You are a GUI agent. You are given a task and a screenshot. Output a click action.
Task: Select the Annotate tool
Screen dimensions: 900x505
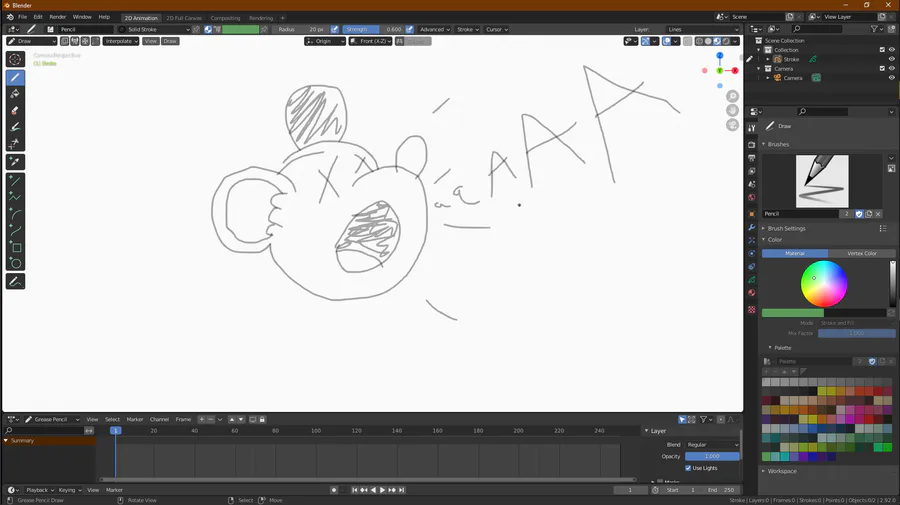(15, 282)
